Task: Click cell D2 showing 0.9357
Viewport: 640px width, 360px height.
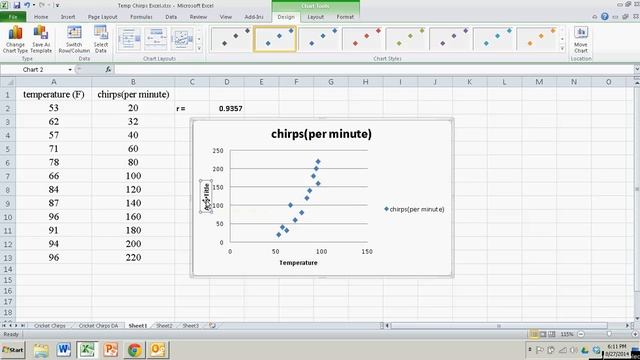Action: pyautogui.click(x=227, y=109)
